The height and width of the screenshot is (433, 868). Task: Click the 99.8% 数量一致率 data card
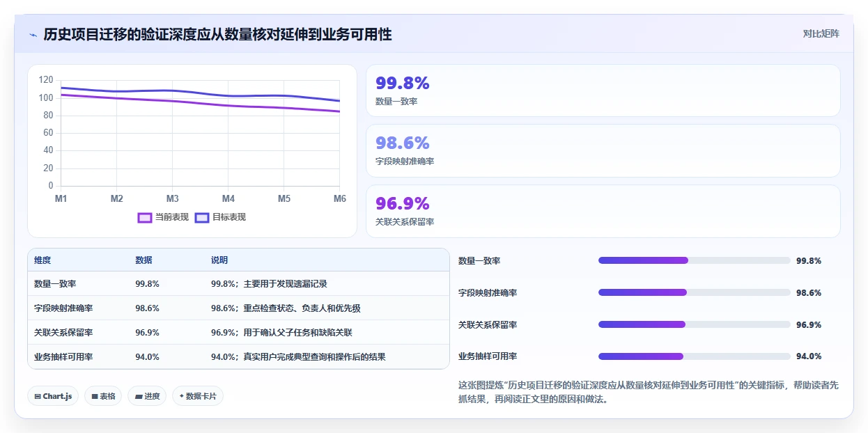point(603,90)
